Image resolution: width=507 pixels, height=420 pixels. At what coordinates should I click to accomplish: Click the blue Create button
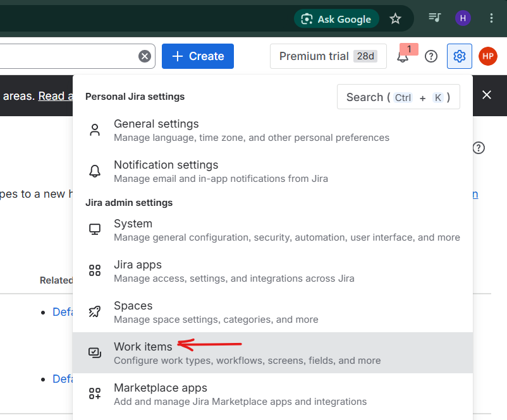(198, 56)
